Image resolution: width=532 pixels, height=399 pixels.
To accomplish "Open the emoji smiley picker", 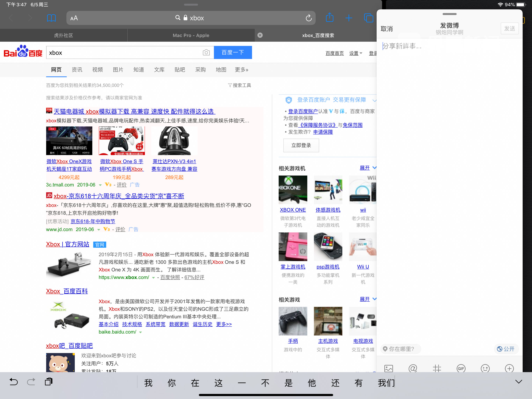I will click(485, 368).
